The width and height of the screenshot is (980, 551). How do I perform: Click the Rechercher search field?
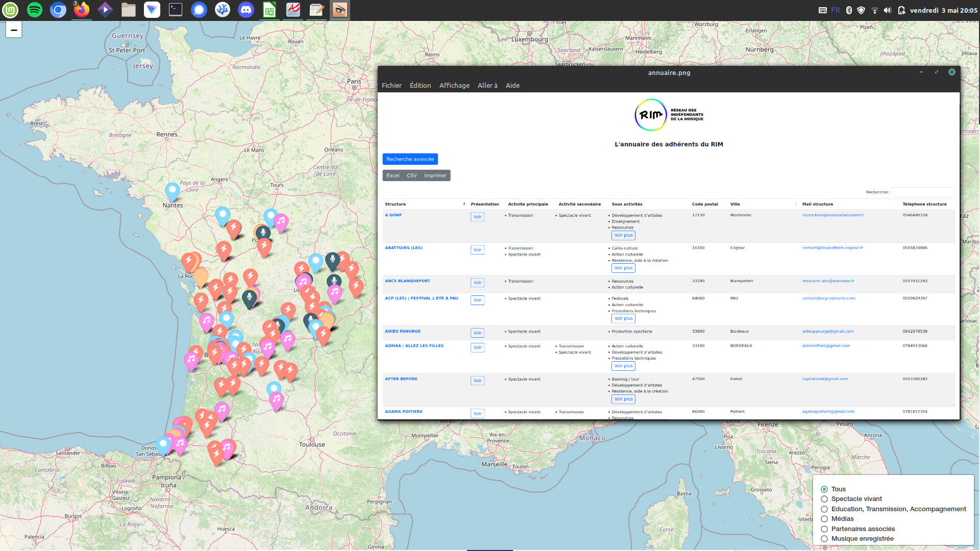pyautogui.click(x=923, y=192)
